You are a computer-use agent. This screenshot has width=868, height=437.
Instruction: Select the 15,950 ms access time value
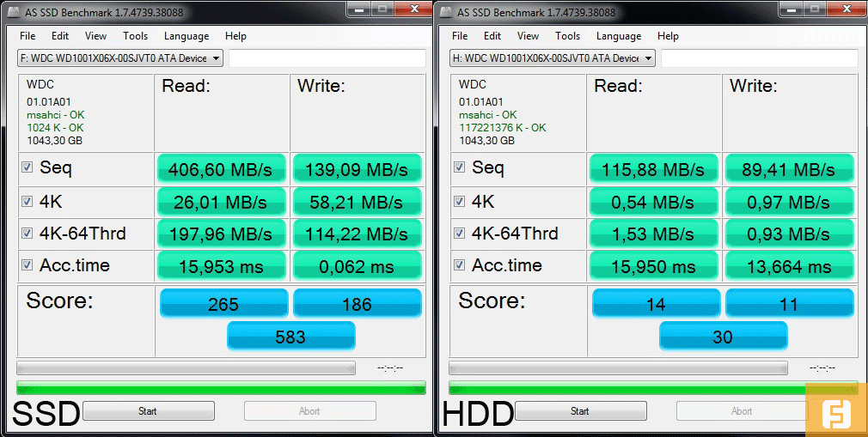pyautogui.click(x=654, y=266)
